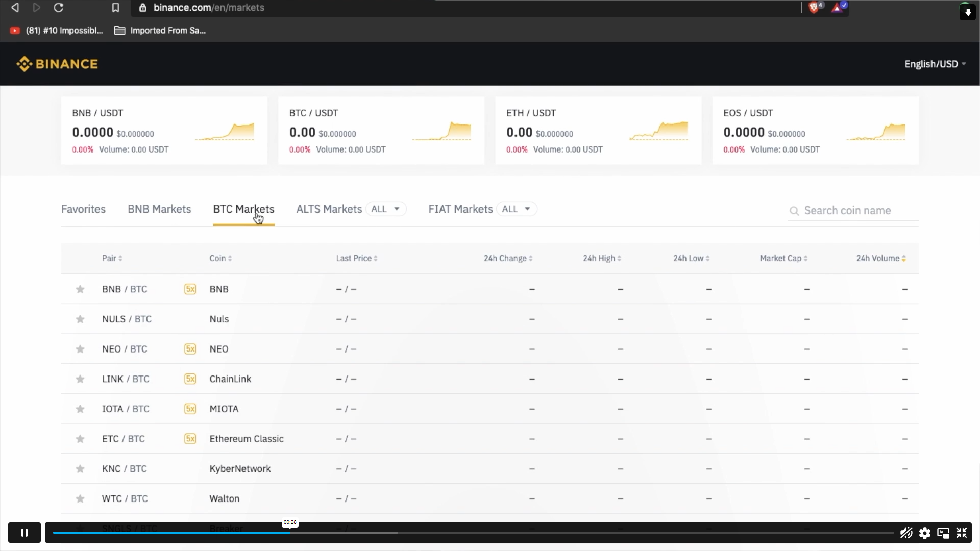
Task: Toggle favorite star for NULS/BTC pair
Action: [80, 319]
